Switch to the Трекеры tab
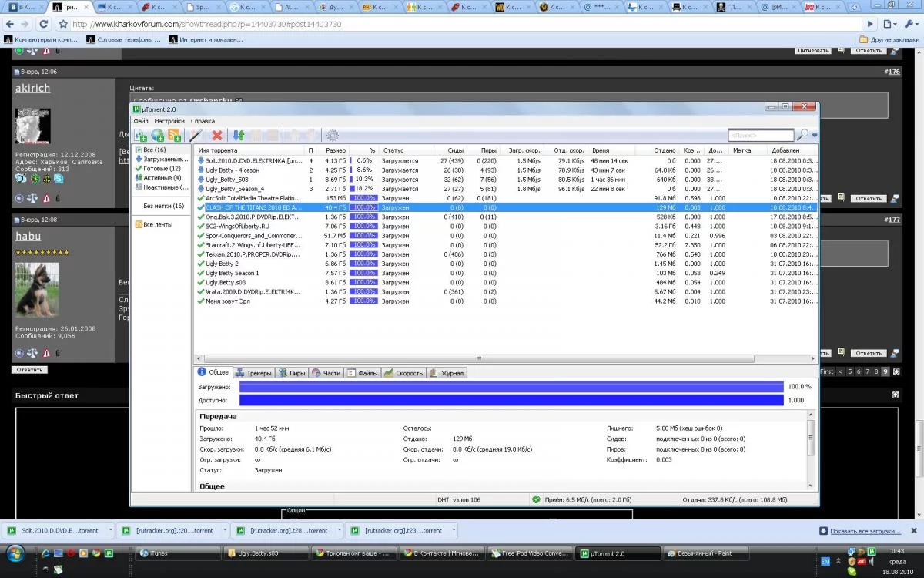 [253, 373]
